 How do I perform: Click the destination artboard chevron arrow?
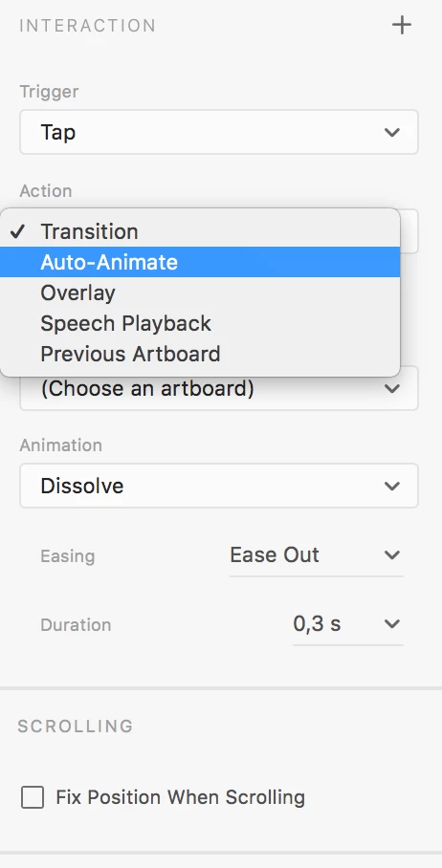[x=392, y=389]
